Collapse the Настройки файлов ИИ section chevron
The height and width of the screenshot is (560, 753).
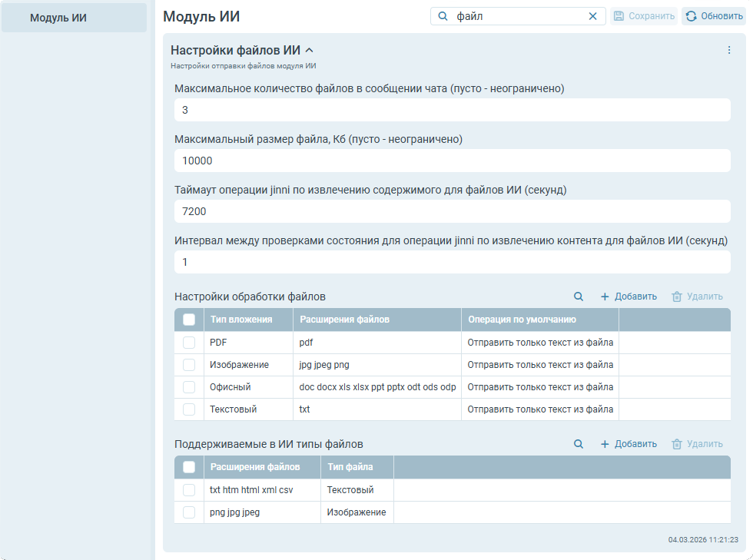[309, 50]
